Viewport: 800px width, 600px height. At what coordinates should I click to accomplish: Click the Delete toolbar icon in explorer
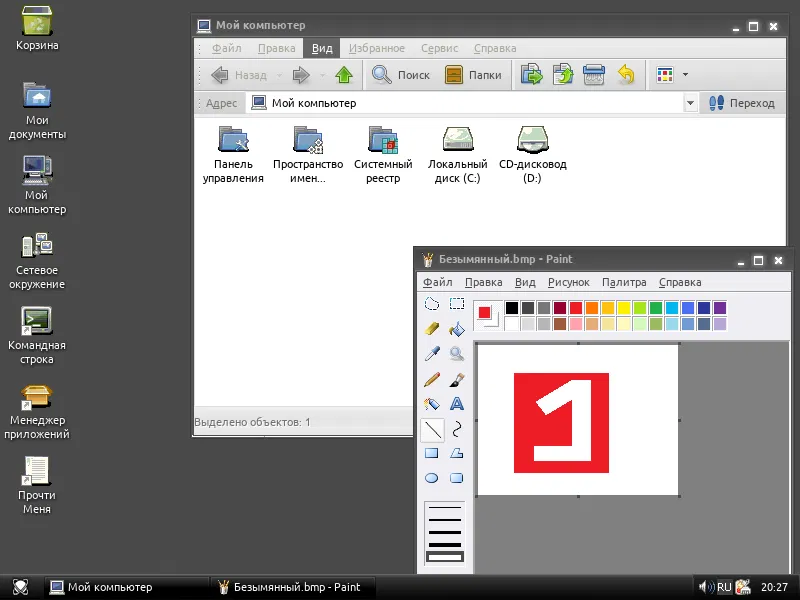click(x=594, y=74)
